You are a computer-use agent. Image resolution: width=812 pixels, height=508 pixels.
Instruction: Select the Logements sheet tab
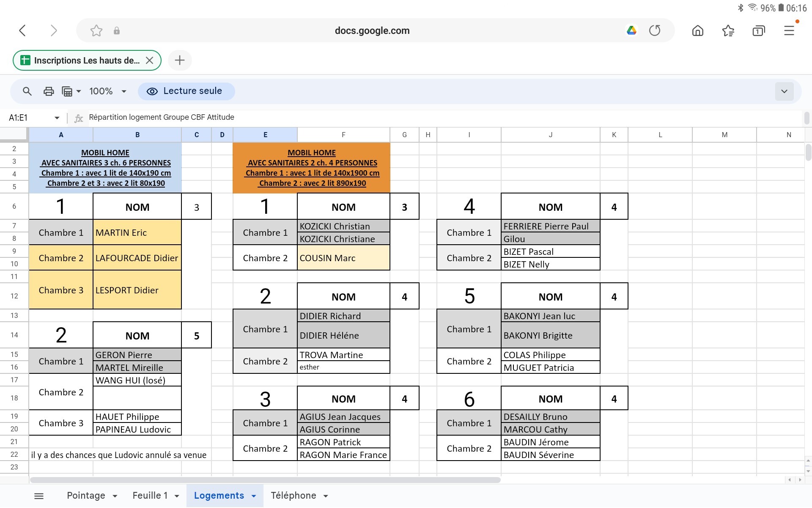click(x=219, y=495)
